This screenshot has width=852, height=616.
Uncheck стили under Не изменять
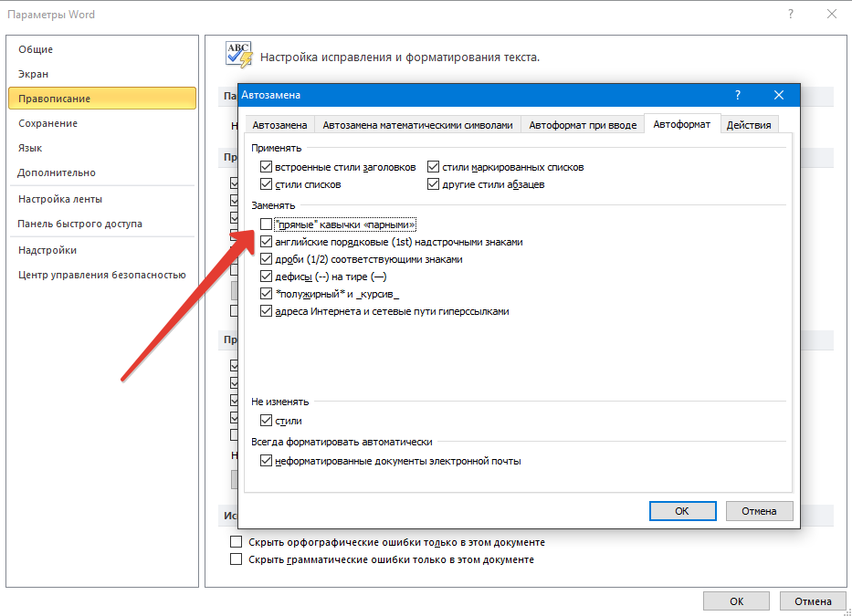266,420
